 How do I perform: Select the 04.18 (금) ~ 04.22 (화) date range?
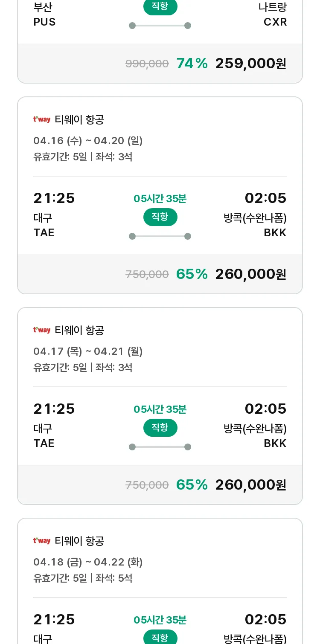tap(88, 562)
